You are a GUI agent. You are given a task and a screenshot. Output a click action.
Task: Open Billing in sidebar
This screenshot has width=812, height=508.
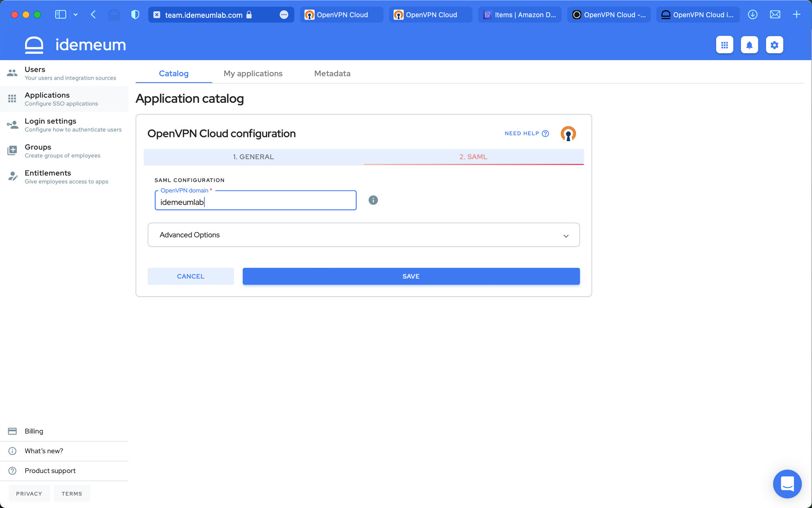(64, 431)
